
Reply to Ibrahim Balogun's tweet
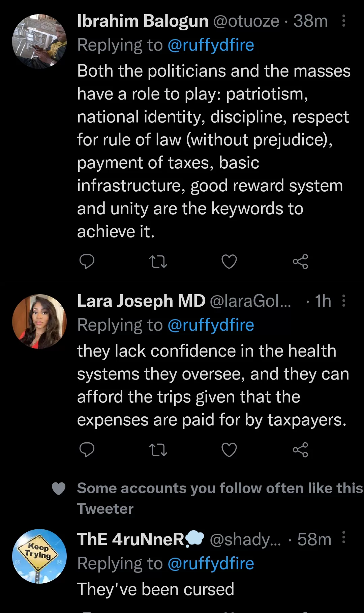pyautogui.click(x=87, y=261)
